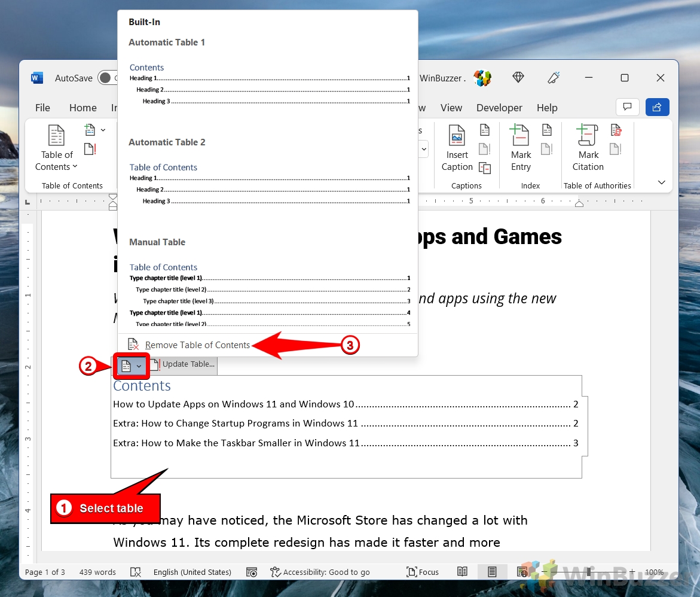
Task: Open 'How to Make the Taskbar Smaller' entry
Action: click(346, 443)
